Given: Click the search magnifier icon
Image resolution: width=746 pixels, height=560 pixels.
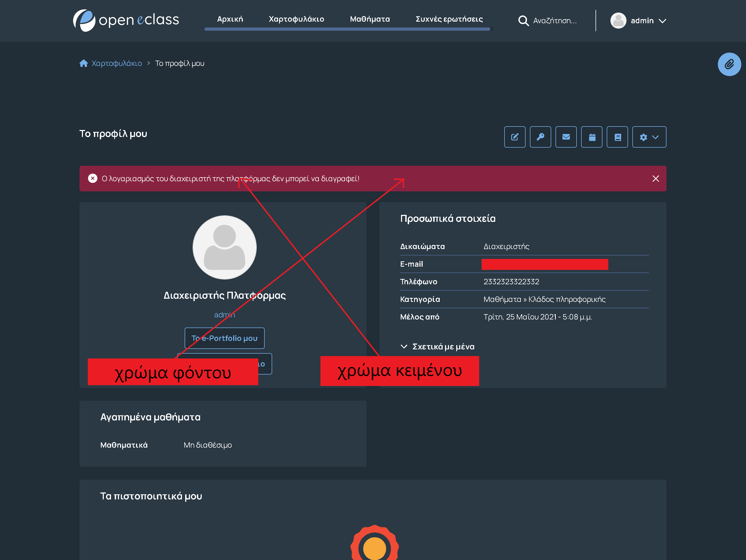Looking at the screenshot, I should tap(523, 21).
